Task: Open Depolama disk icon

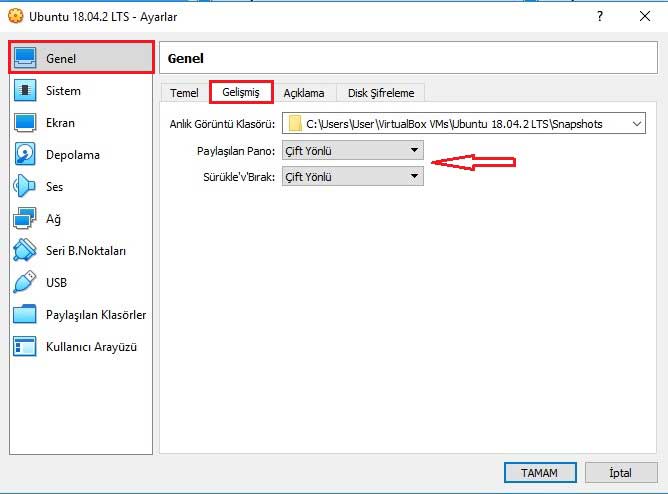Action: [x=25, y=154]
